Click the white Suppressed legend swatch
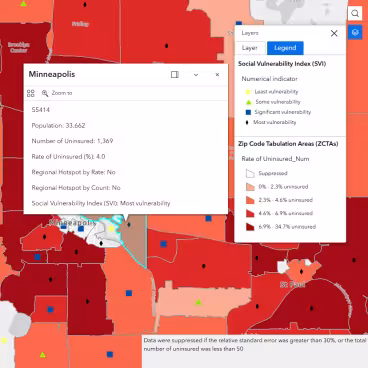Screen dimensions: 368x368 250,173
